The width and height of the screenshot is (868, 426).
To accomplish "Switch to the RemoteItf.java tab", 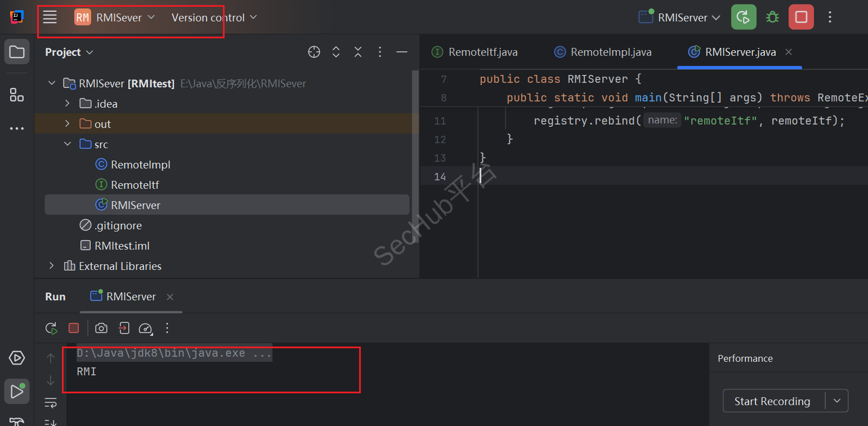I will (482, 52).
